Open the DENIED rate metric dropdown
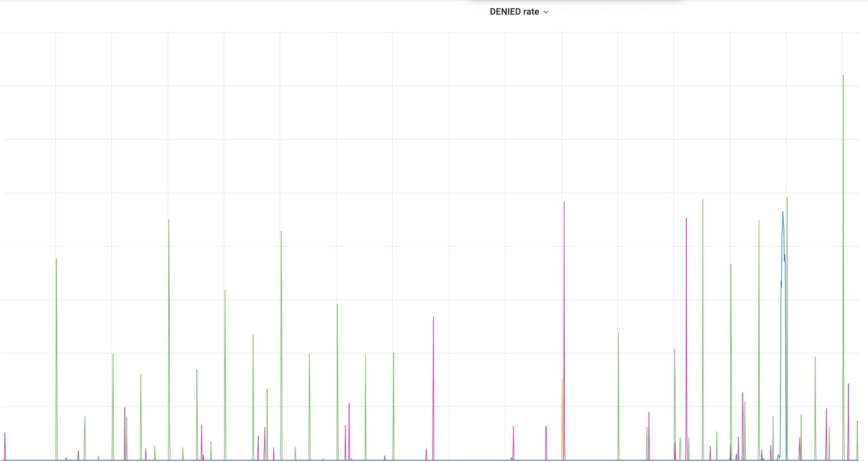The image size is (868, 462). [519, 12]
